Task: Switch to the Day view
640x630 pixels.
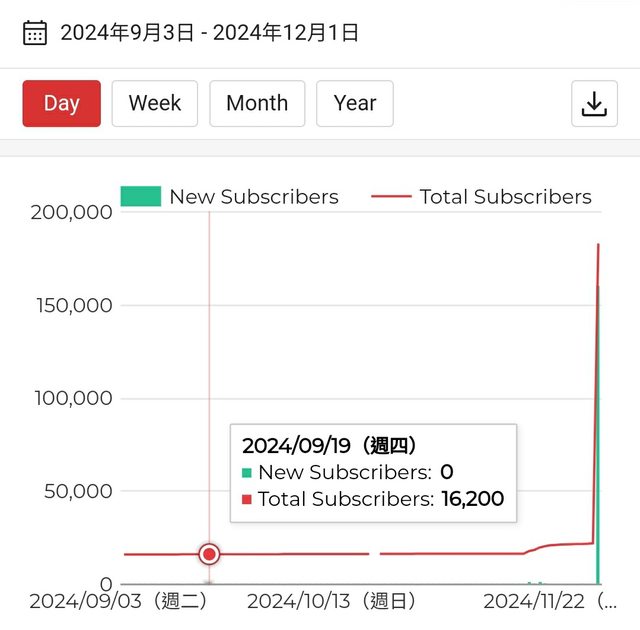Action: (61, 103)
